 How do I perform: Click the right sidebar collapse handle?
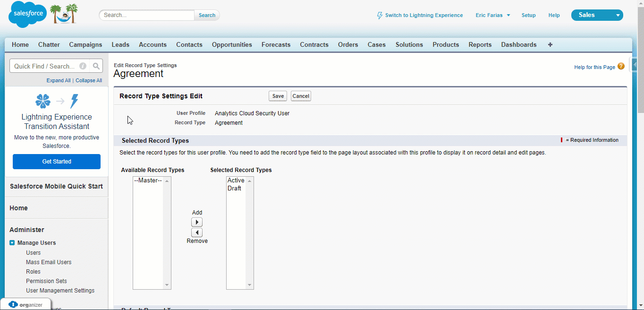click(634, 65)
